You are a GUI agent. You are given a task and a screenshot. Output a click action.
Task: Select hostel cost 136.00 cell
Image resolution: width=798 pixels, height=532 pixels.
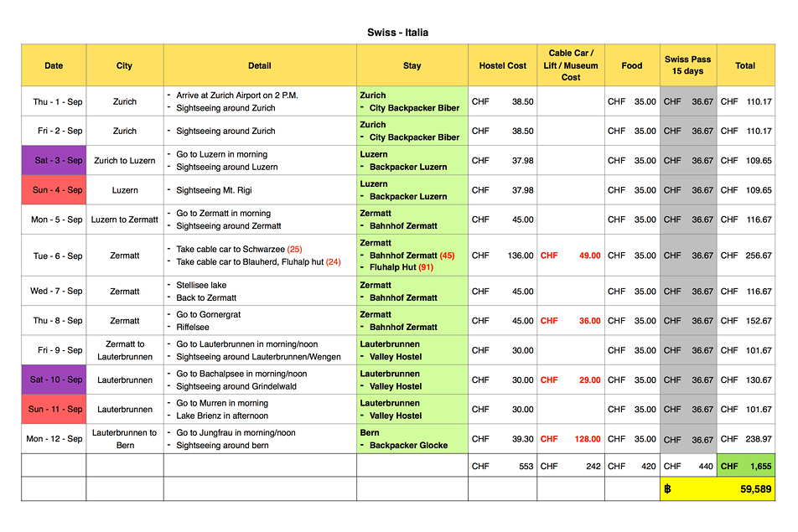tap(502, 256)
